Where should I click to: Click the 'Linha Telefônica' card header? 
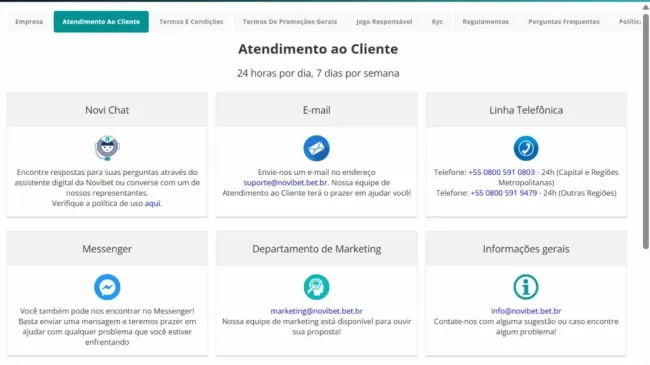pos(526,110)
